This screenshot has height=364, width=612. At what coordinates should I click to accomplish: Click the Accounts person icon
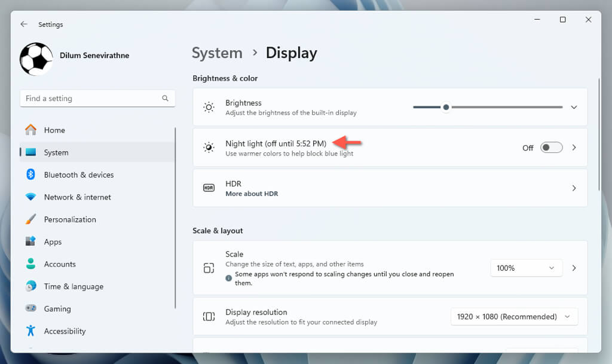pyautogui.click(x=30, y=264)
